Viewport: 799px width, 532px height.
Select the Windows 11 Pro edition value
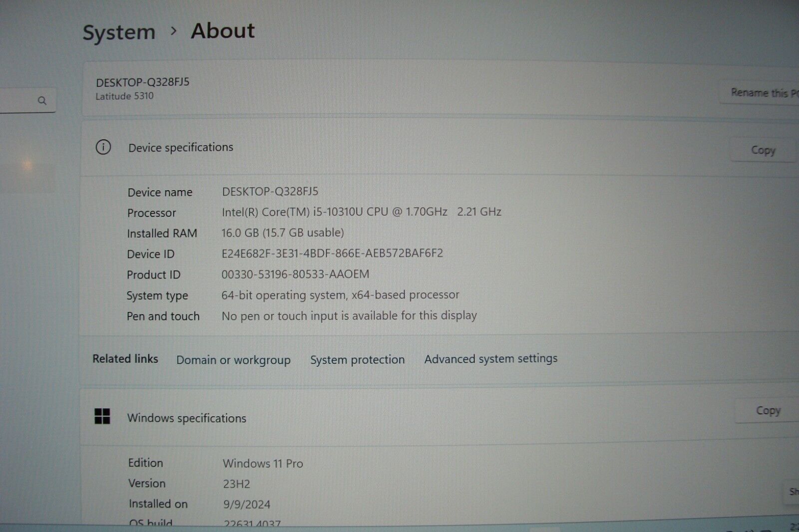(263, 464)
